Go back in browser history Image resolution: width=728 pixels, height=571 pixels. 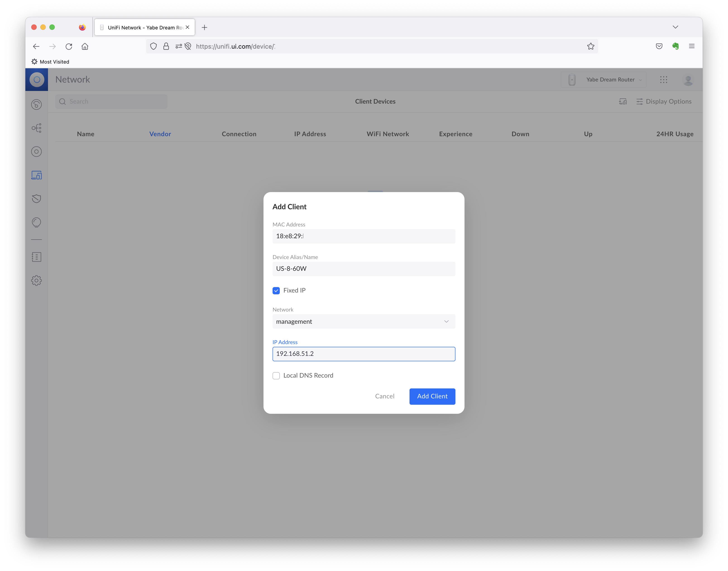36,46
